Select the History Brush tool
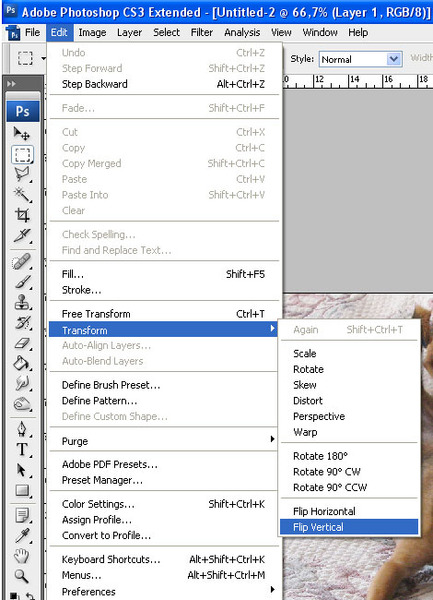This screenshot has height=600, width=433. pos(22,323)
